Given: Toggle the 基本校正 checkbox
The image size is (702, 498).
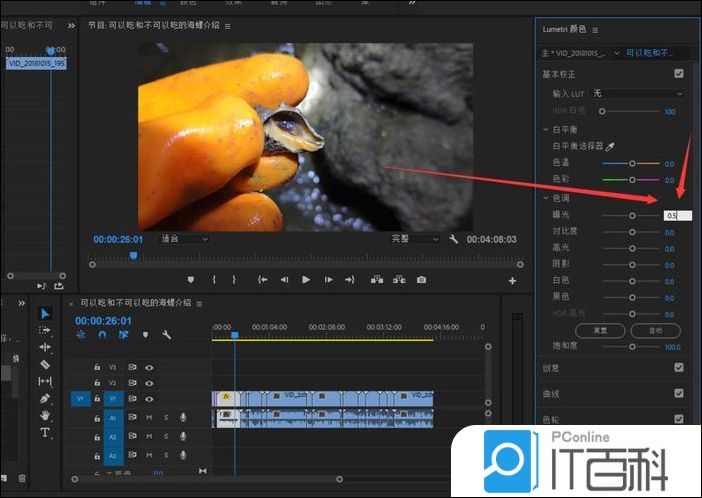Looking at the screenshot, I should (679, 73).
